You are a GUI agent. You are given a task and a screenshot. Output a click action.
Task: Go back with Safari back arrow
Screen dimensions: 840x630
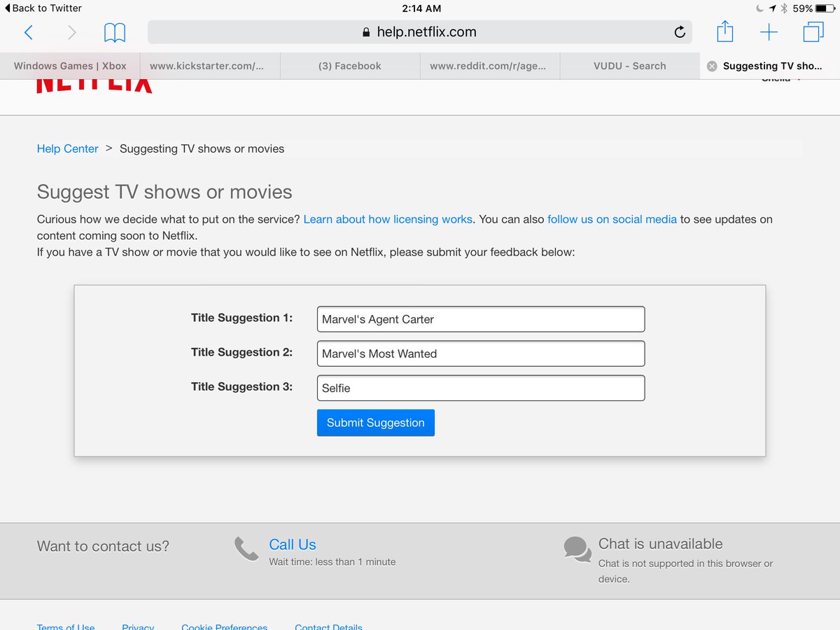click(x=28, y=32)
